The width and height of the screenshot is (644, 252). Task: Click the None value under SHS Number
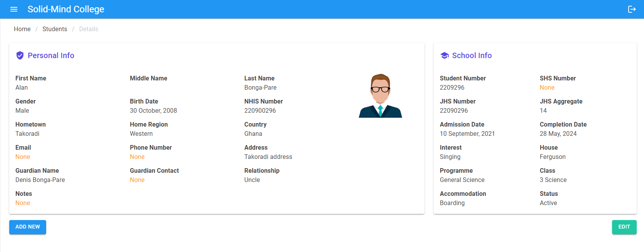tap(547, 88)
